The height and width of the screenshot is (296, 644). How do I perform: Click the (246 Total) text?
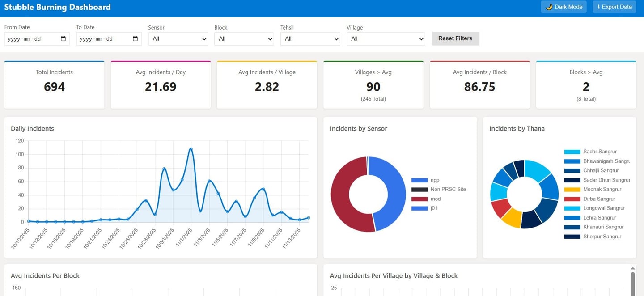coord(373,99)
